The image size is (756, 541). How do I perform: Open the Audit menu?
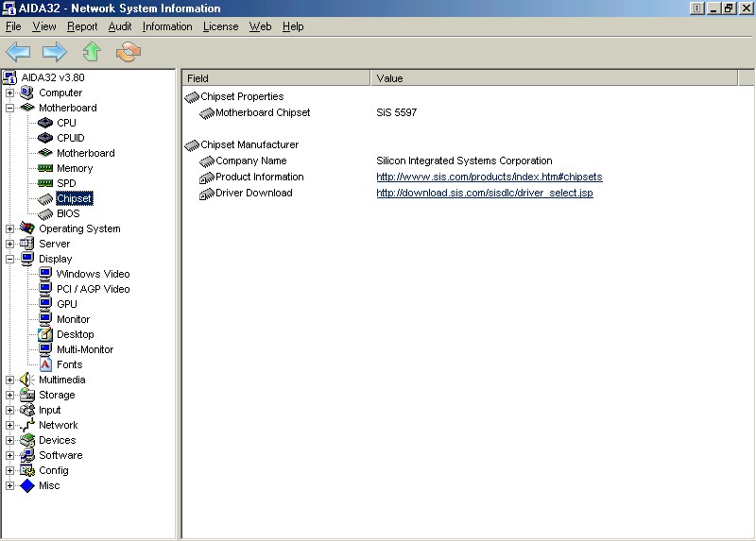[x=120, y=26]
